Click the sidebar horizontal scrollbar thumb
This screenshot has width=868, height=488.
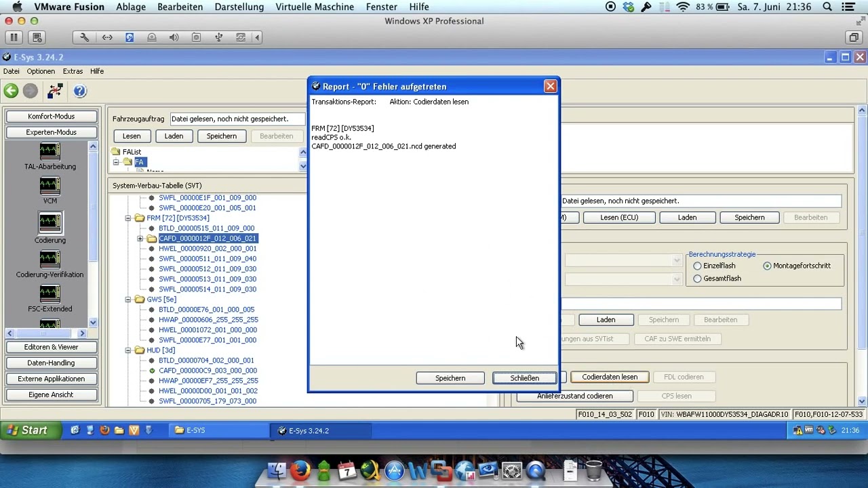45,333
